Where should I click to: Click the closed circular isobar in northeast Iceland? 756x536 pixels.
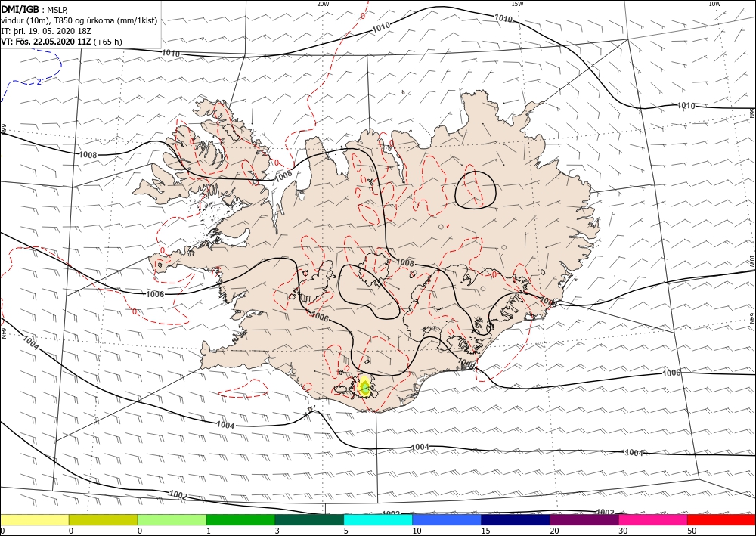(x=476, y=190)
